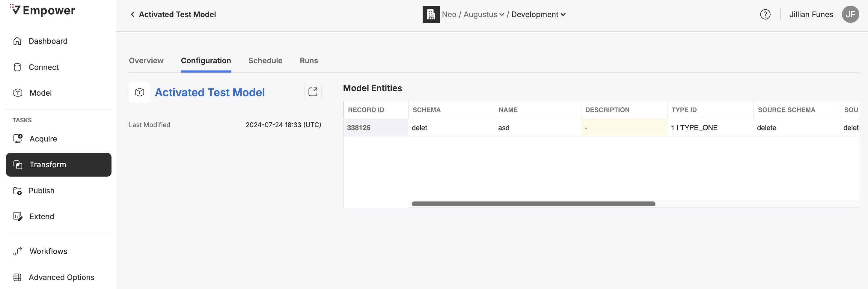The height and width of the screenshot is (289, 868).
Task: Open Acquire task icon
Action: (17, 139)
